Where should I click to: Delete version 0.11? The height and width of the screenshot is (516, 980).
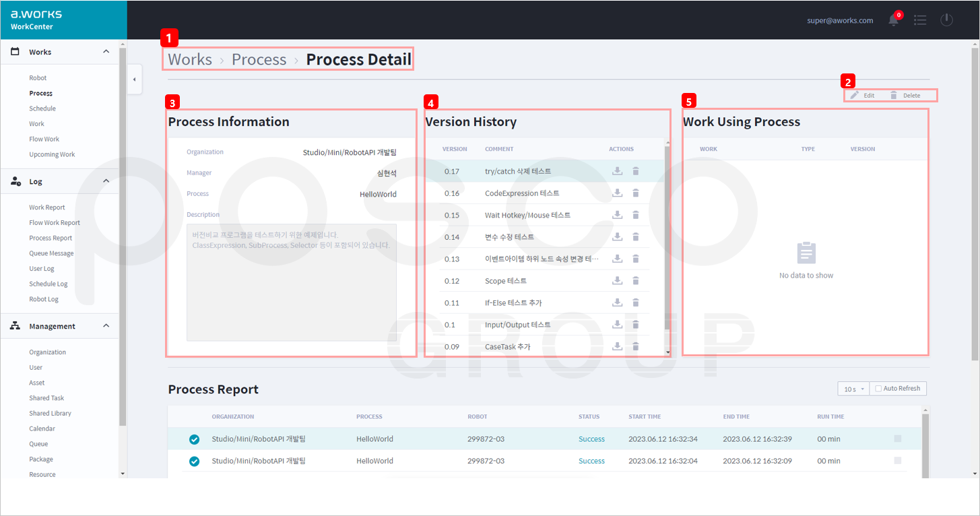(x=635, y=302)
